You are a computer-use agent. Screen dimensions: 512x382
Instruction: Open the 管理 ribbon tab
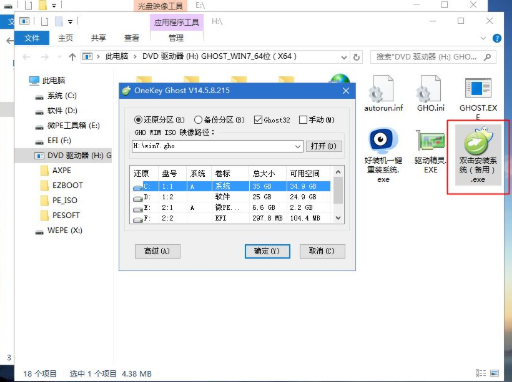176,38
